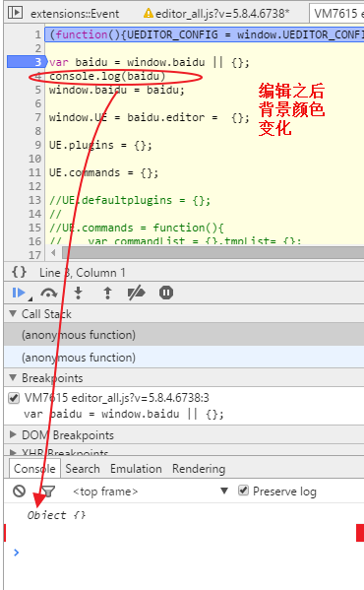Open the <top frame> context dropdown
The width and height of the screenshot is (364, 590).
151,492
